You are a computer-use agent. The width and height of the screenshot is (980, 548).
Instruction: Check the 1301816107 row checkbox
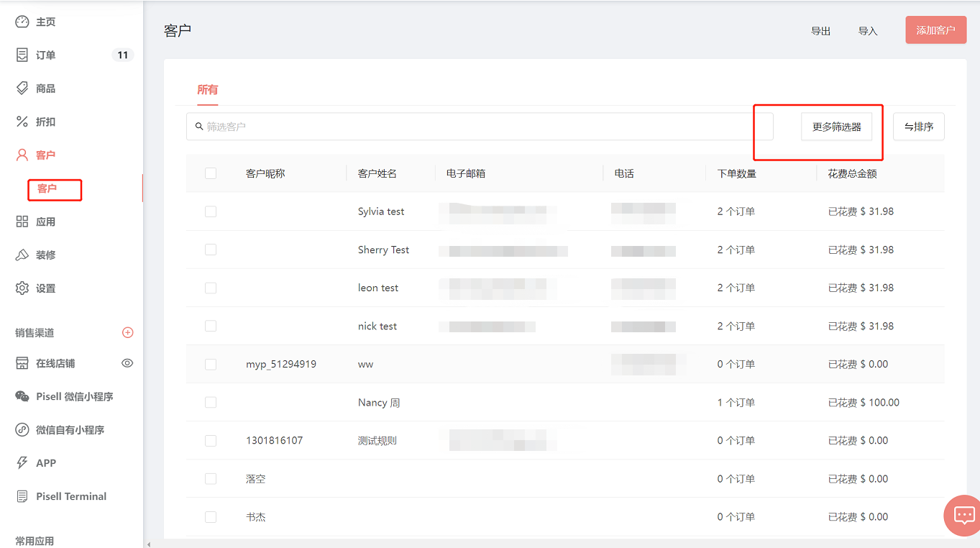211,440
